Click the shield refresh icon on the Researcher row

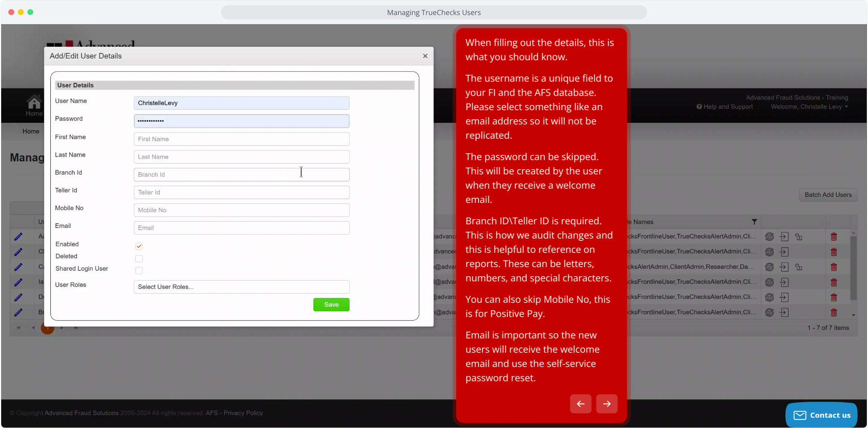tap(769, 267)
